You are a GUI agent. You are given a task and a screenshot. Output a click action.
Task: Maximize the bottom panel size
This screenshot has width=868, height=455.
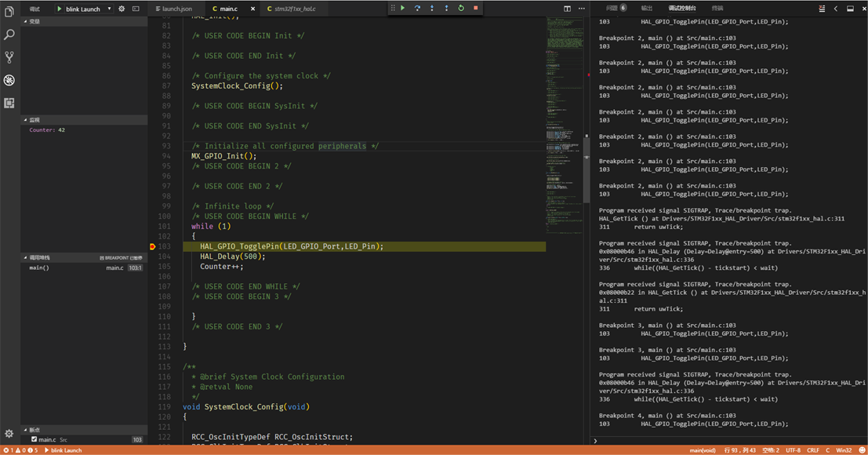(850, 9)
